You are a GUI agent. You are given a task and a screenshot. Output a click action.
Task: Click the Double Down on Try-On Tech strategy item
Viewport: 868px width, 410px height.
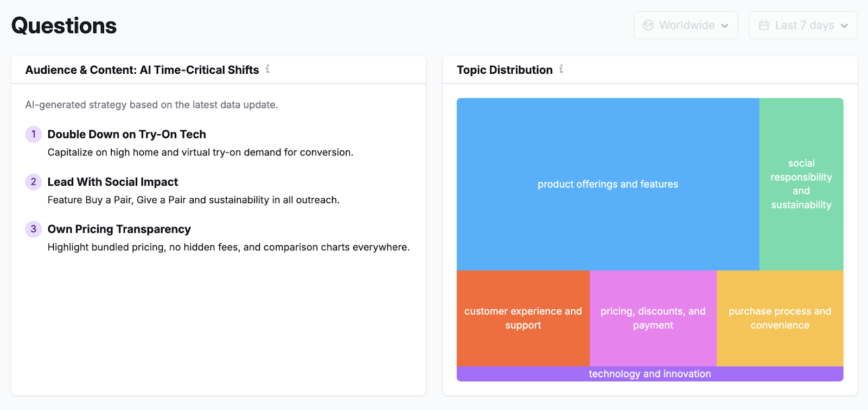coord(127,134)
